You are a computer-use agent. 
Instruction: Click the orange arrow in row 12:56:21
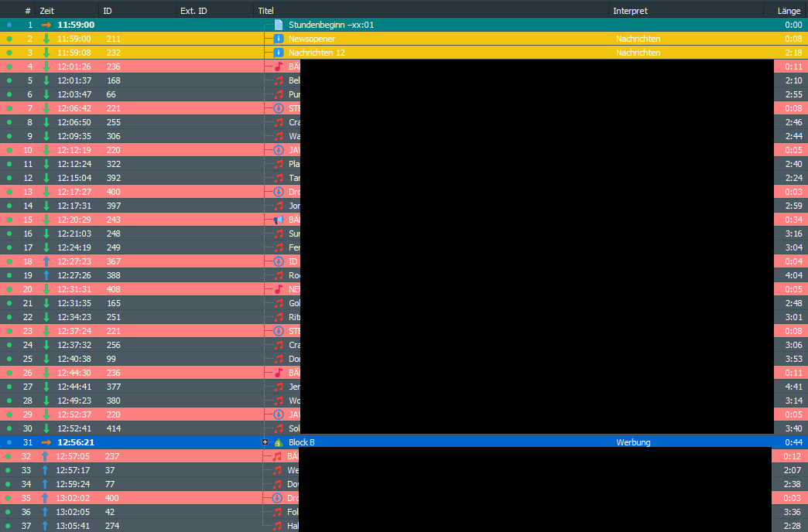[46, 442]
